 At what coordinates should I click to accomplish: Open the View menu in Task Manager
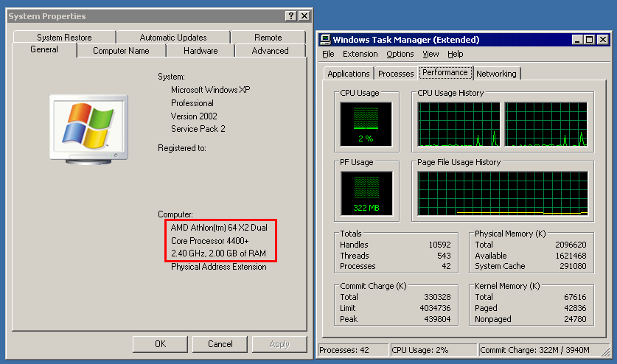(x=430, y=54)
